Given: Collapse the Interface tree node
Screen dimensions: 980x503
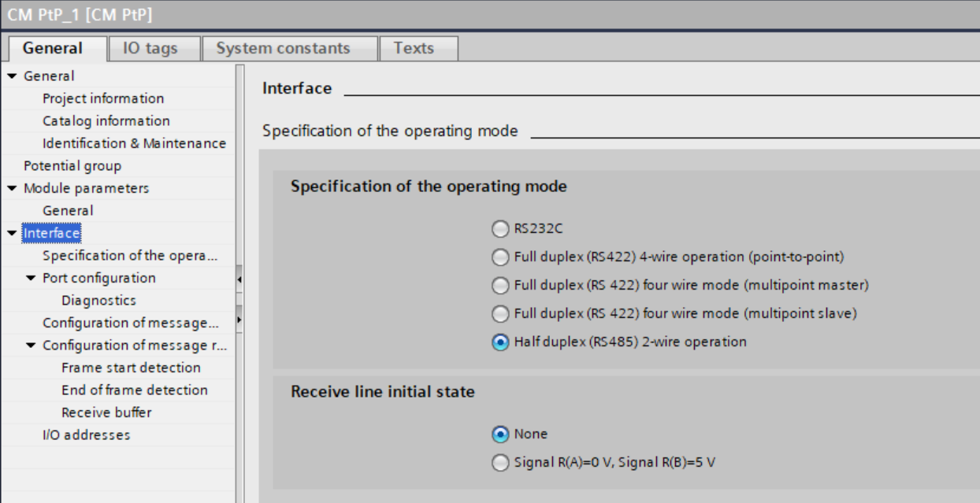Looking at the screenshot, I should click(x=12, y=234).
